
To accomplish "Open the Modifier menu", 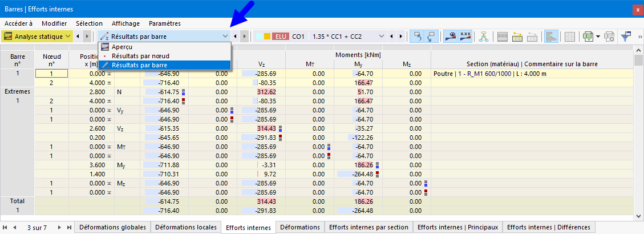I will (54, 23).
